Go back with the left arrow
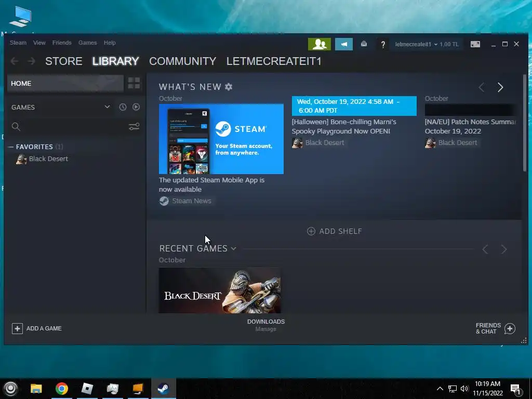532x399 pixels. pyautogui.click(x=15, y=61)
